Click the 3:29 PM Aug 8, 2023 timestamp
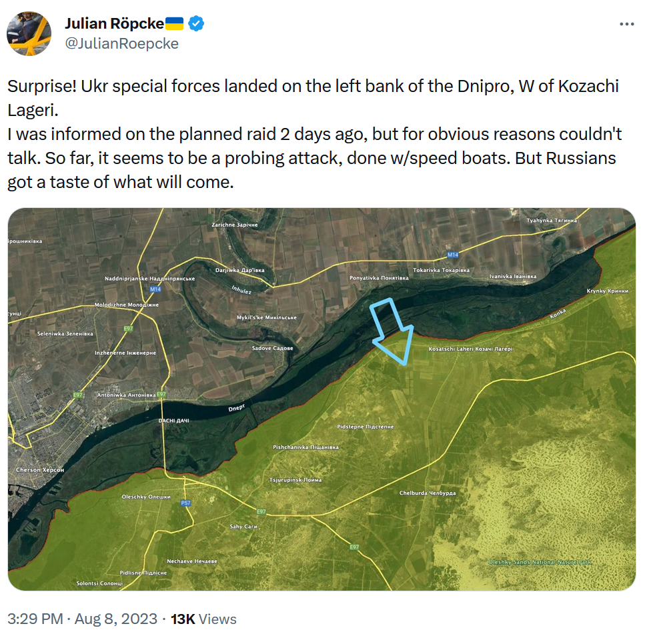The height and width of the screenshot is (644, 645). pyautogui.click(x=82, y=619)
